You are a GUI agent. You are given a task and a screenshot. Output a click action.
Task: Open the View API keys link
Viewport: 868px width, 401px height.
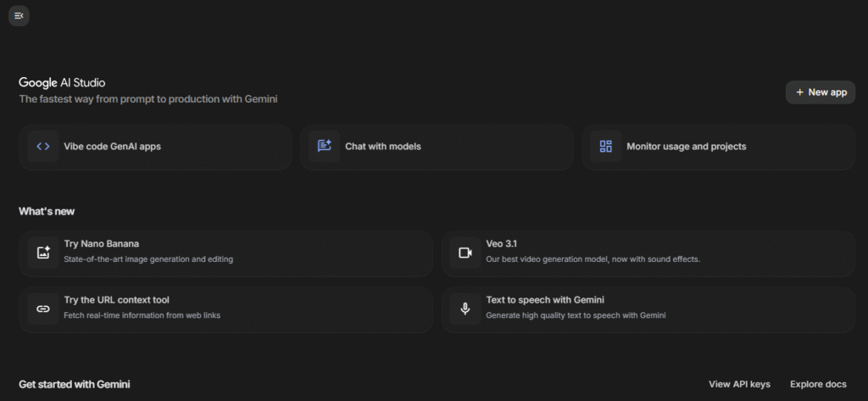(x=739, y=384)
